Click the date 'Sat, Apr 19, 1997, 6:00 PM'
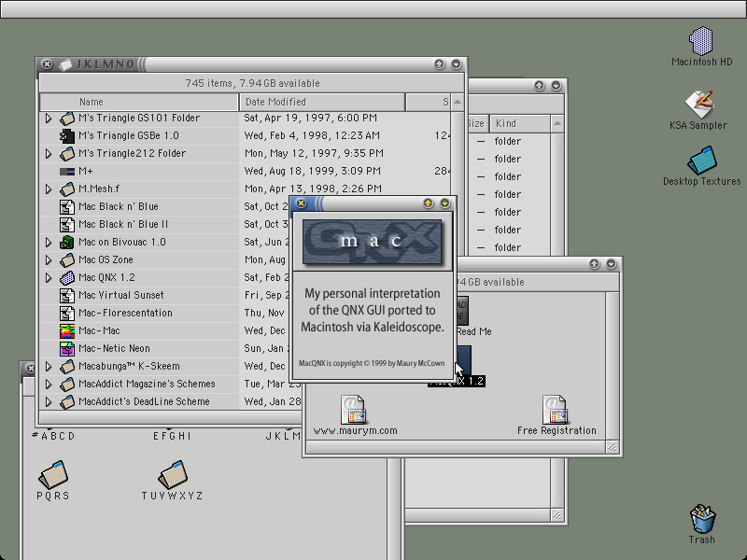The height and width of the screenshot is (560, 747). (x=311, y=119)
